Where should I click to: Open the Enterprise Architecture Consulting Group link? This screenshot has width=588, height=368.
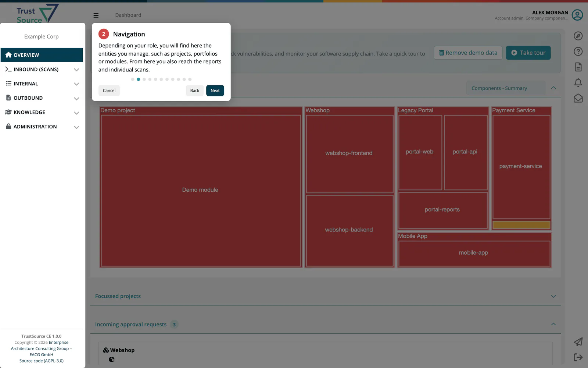pos(42,348)
